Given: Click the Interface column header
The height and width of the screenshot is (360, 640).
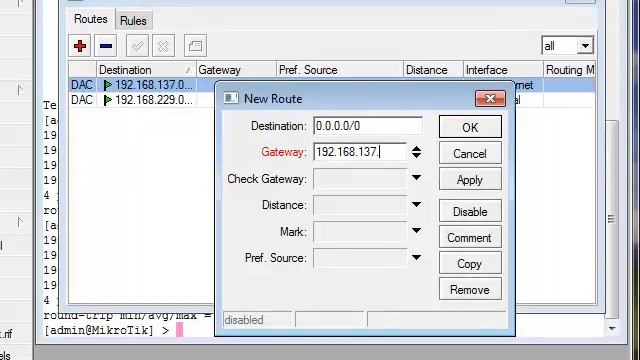Looking at the screenshot, I should [503, 70].
